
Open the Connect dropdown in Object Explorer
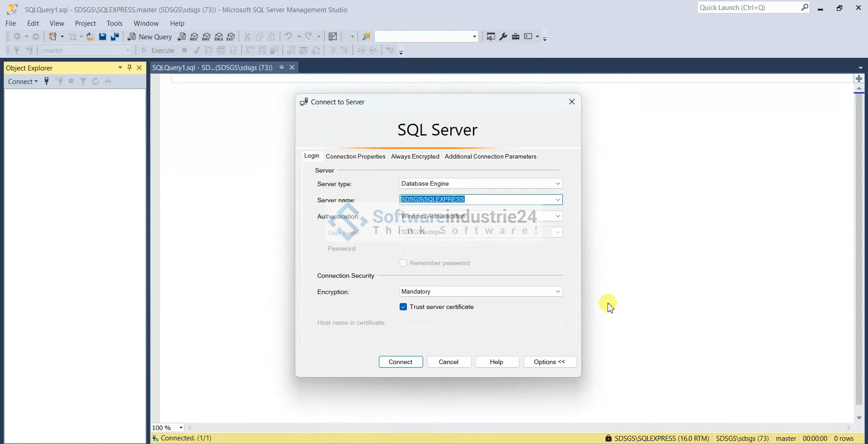[x=23, y=82]
